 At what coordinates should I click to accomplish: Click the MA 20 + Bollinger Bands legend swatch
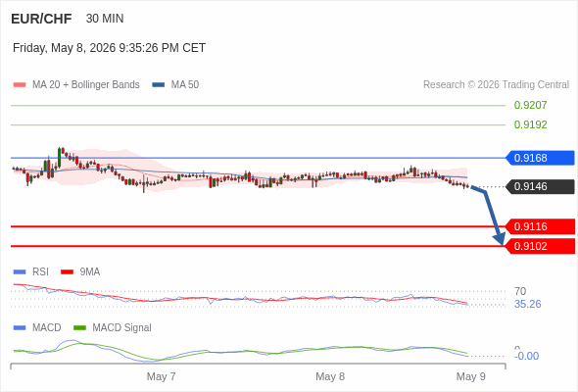(x=20, y=85)
